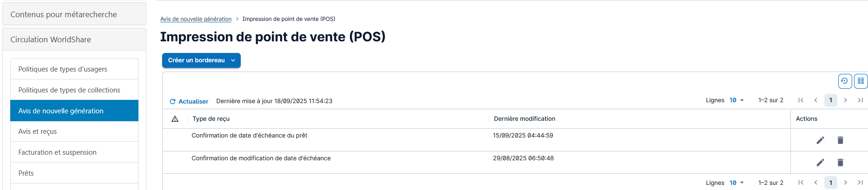The height and width of the screenshot is (190, 868).
Task: Click page 1 in the bottom pager
Action: click(830, 183)
